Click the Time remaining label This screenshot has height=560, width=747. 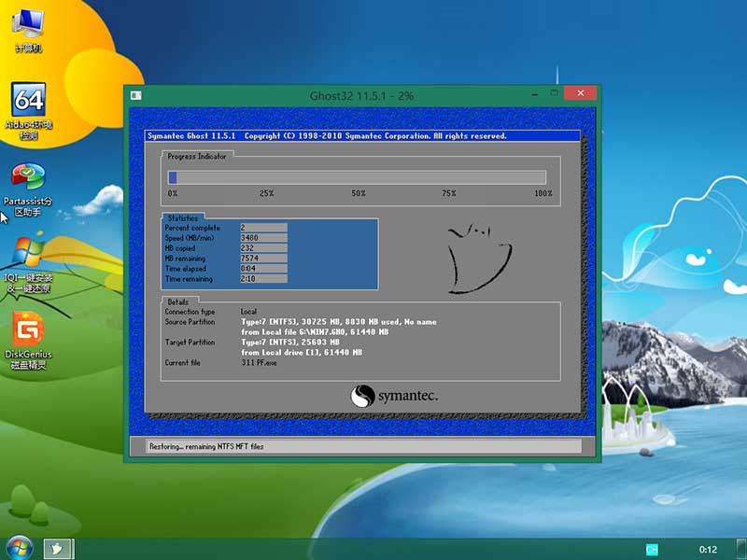[x=189, y=278]
